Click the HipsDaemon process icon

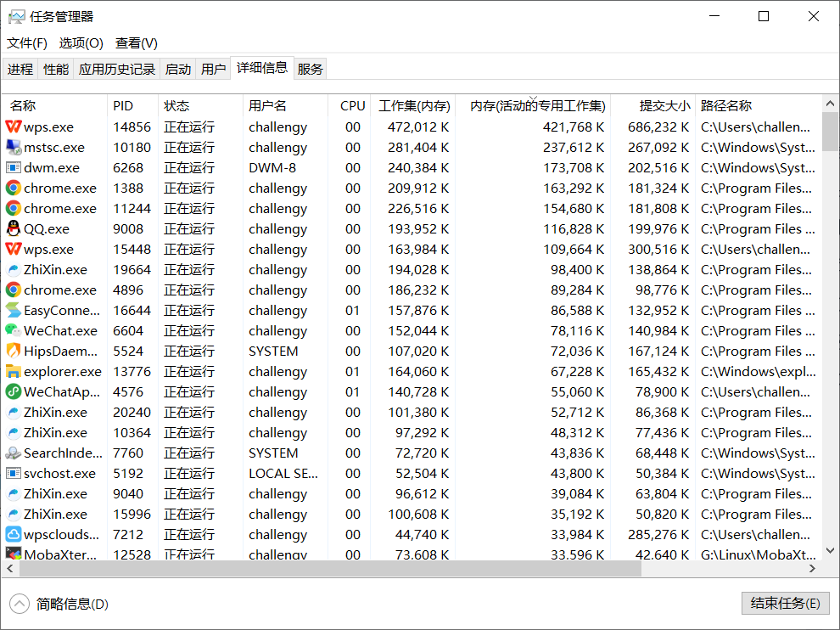point(14,352)
